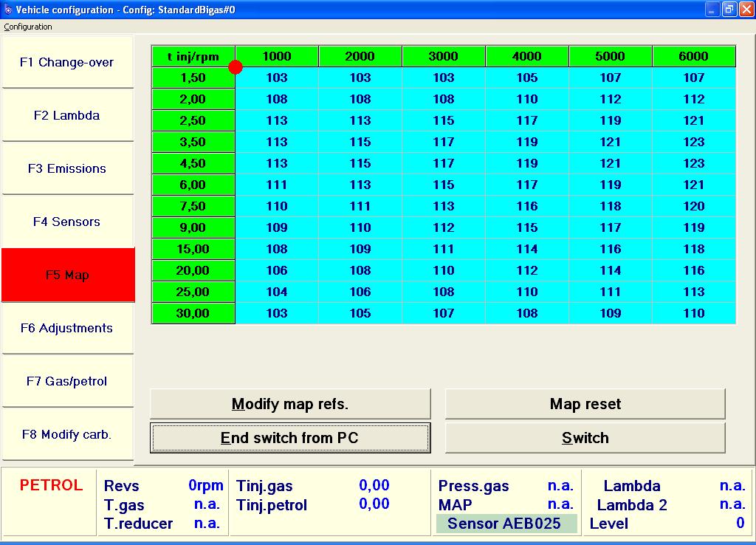The width and height of the screenshot is (756, 545).
Task: Restore down the window
Action: click(x=729, y=10)
